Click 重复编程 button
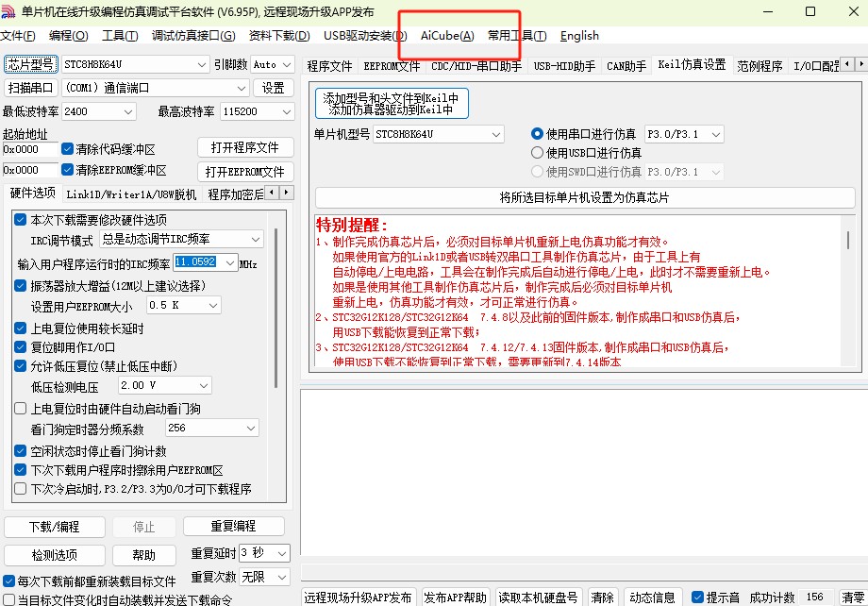Viewport: 868px width, 606px height. (234, 526)
